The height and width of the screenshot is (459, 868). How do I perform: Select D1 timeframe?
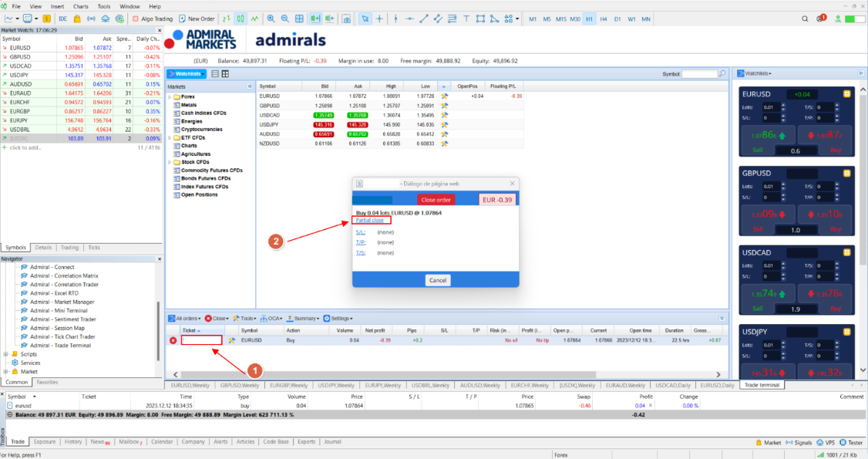(617, 19)
